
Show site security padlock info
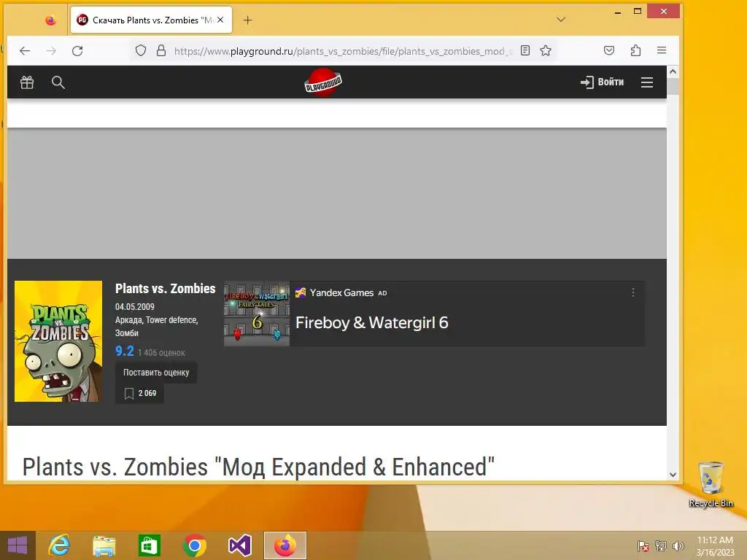(161, 50)
